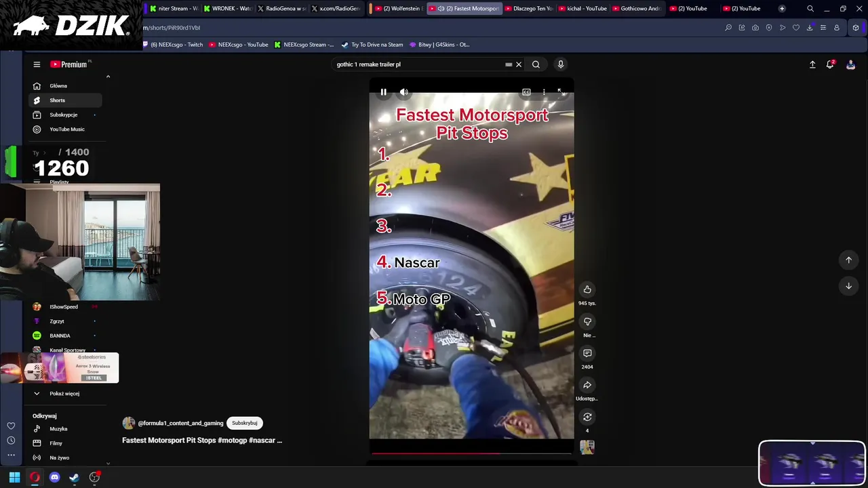Clear the search box text with X
The image size is (868, 488).
tap(519, 64)
